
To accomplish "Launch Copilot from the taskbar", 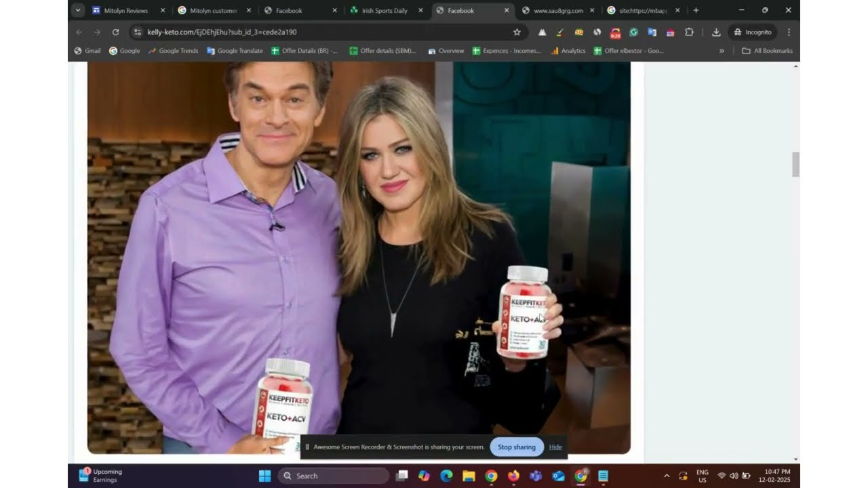I will (424, 476).
